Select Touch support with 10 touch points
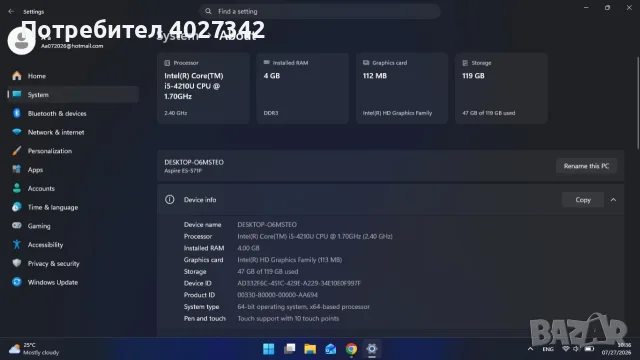 [288, 318]
